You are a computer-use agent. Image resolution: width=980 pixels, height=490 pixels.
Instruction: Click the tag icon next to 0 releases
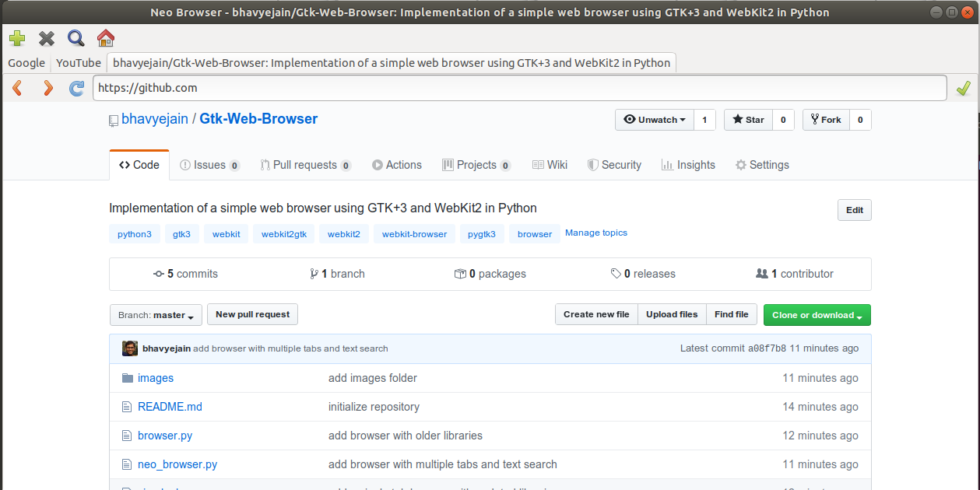616,274
